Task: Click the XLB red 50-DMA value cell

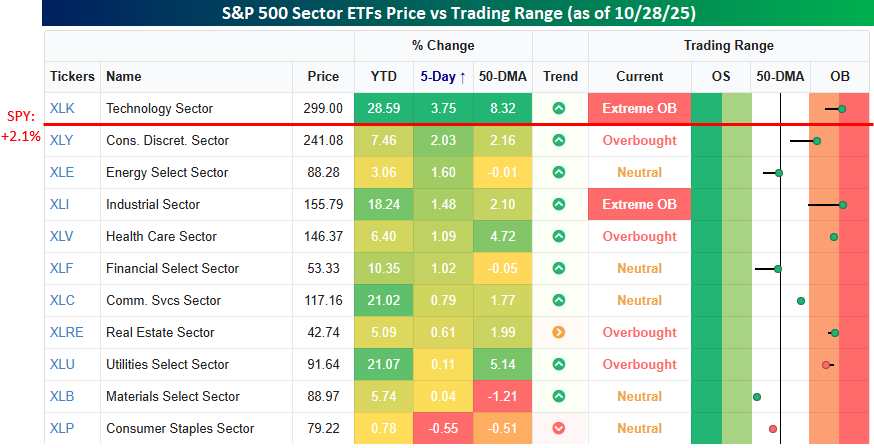Action: [502, 396]
